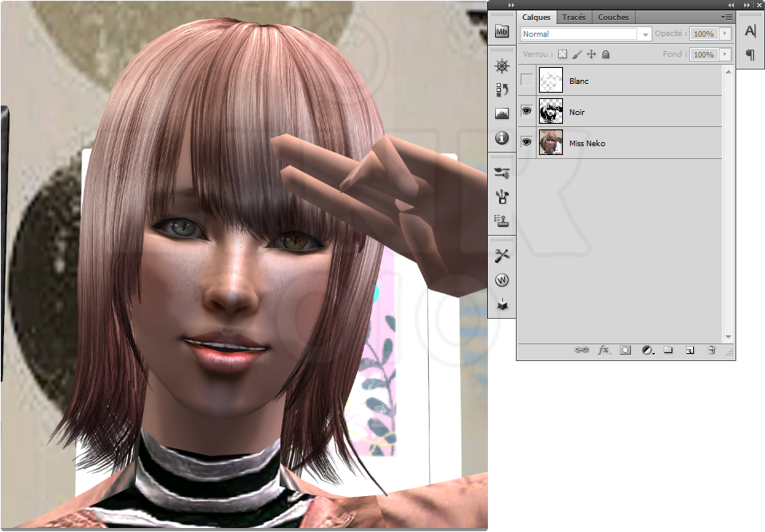Click the Fond 100% value field

pos(703,54)
